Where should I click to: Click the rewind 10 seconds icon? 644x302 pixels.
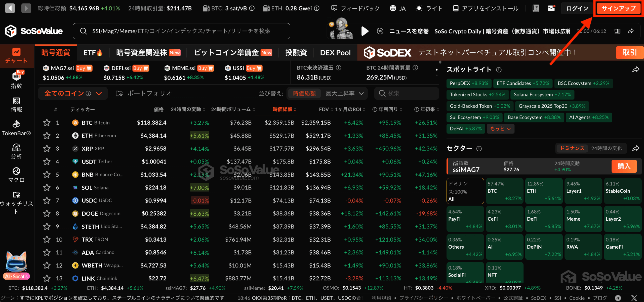pyautogui.click(x=380, y=31)
